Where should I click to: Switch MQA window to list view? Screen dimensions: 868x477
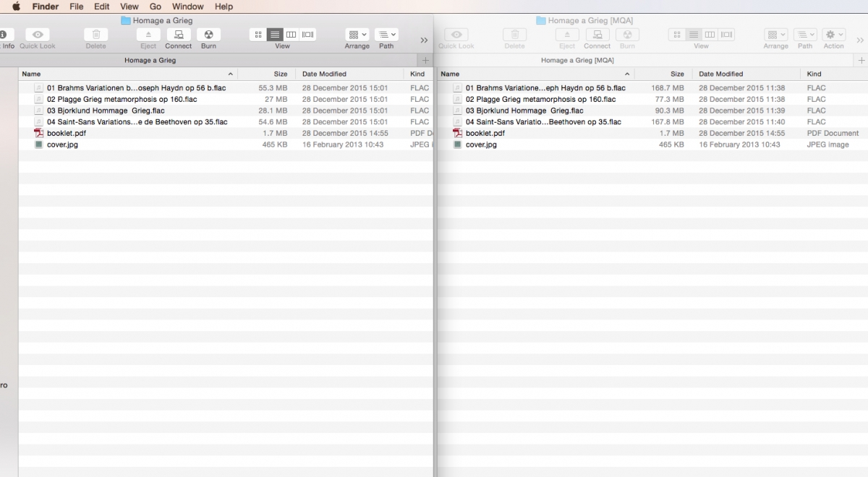693,34
